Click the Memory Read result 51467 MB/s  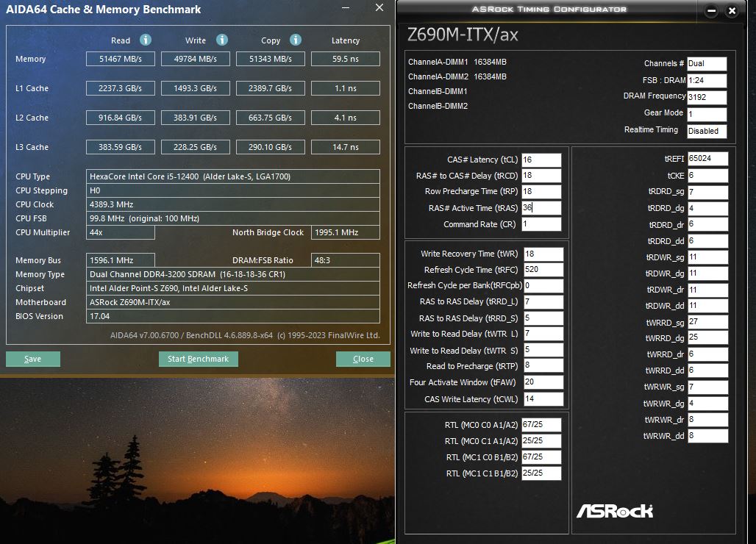coord(121,59)
